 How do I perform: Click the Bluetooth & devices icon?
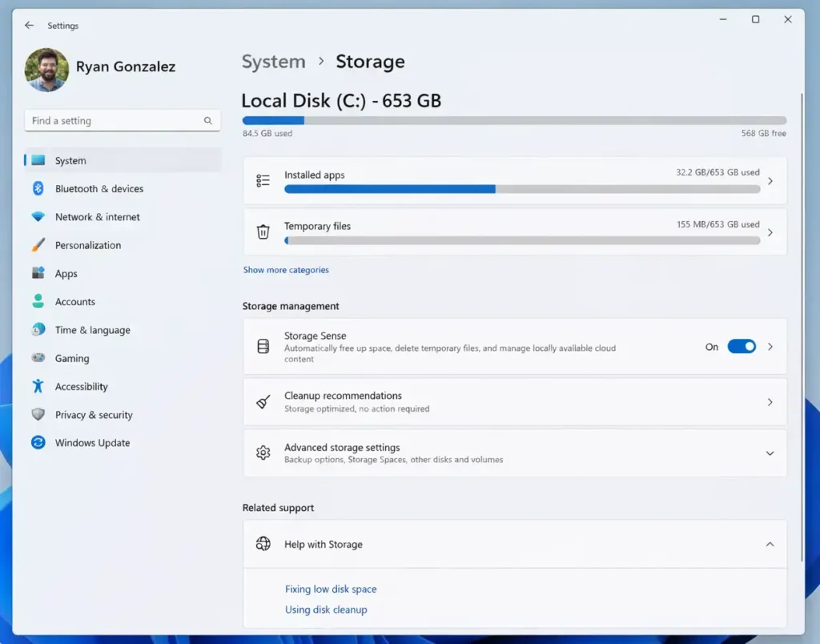point(38,189)
